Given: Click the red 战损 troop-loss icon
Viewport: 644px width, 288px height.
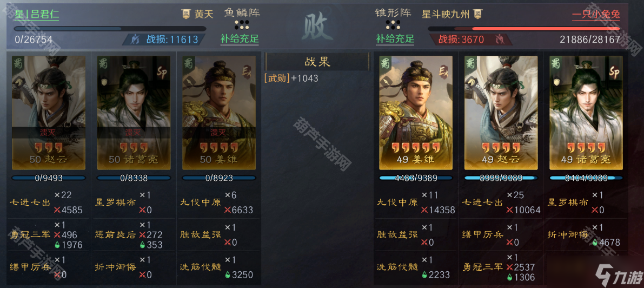Looking at the screenshot, I should click(x=500, y=40).
